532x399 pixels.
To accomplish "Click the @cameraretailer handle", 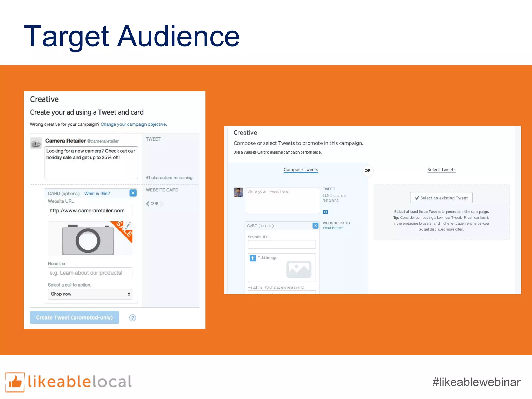I will pyautogui.click(x=103, y=141).
